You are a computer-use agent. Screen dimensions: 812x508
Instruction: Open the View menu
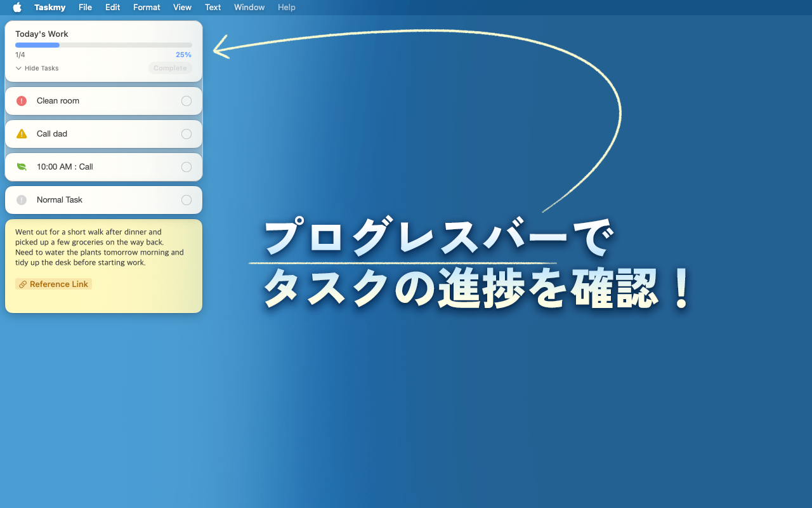pos(182,8)
